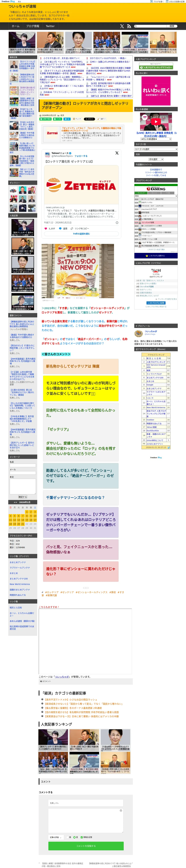Focus メール field in message form
Image resolution: width=186 pixels, height=868 pixels.
[23, 473]
